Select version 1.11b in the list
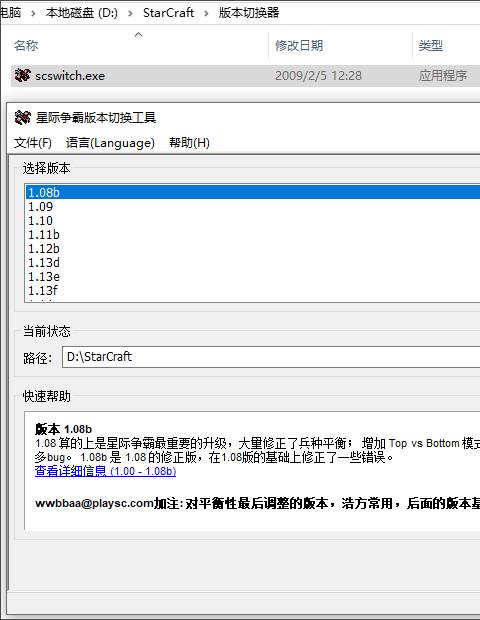 pyautogui.click(x=253, y=234)
